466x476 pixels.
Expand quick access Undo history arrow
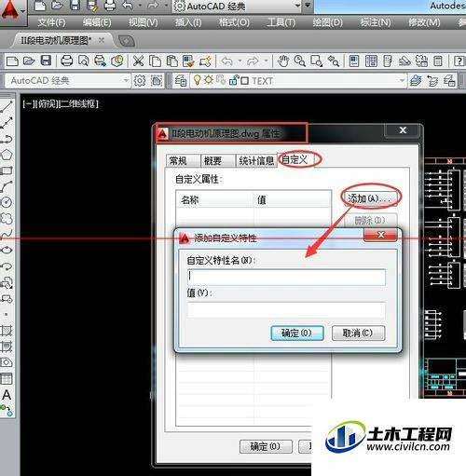coord(140,6)
